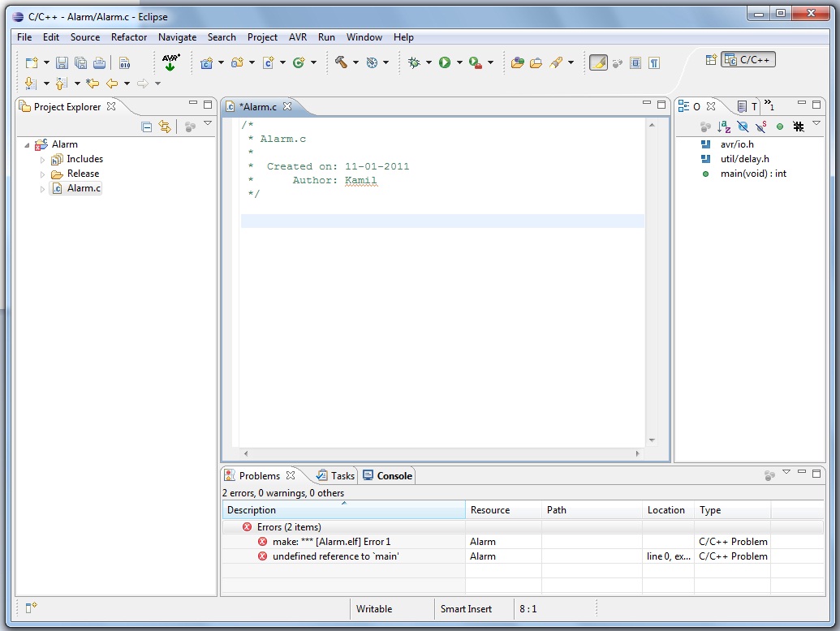Click the green Run play icon
The width and height of the screenshot is (840, 631).
445,62
